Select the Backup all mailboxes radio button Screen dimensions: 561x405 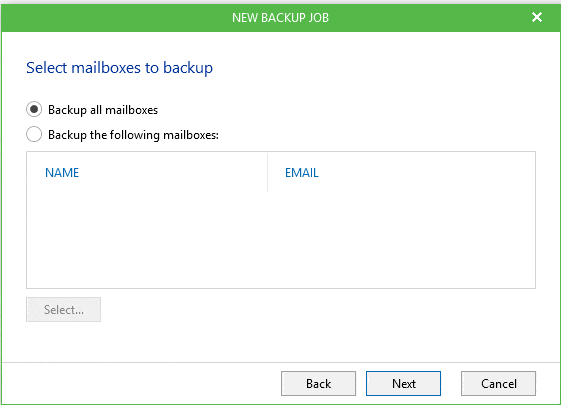click(34, 109)
